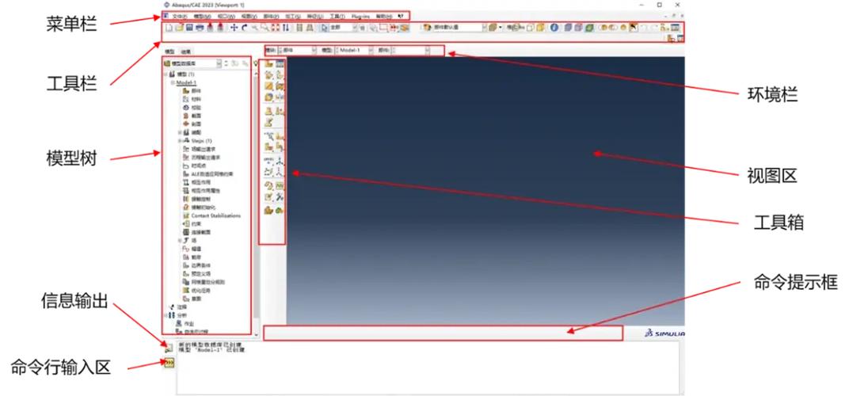Select 作业 under 分析 in tree
This screenshot has width=868, height=396.
coord(189,323)
